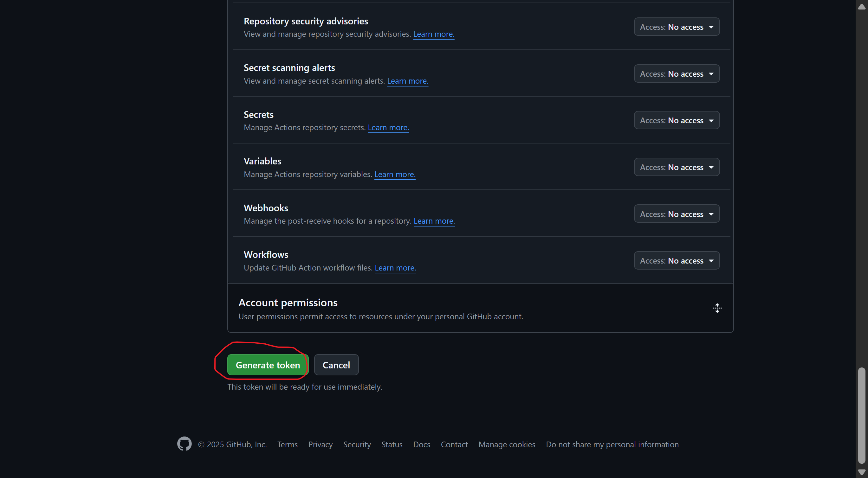Screen dimensions: 868x478
Task: Open Secrets access dropdown
Action: [x=677, y=120]
